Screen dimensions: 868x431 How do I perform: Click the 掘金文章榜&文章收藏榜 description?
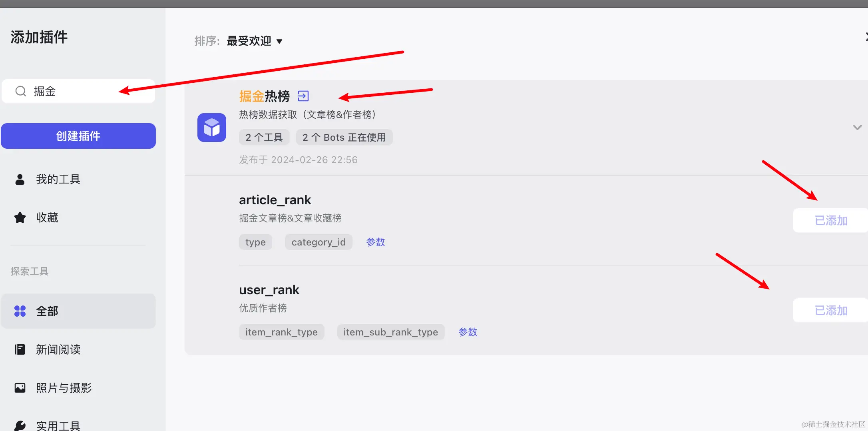290,218
